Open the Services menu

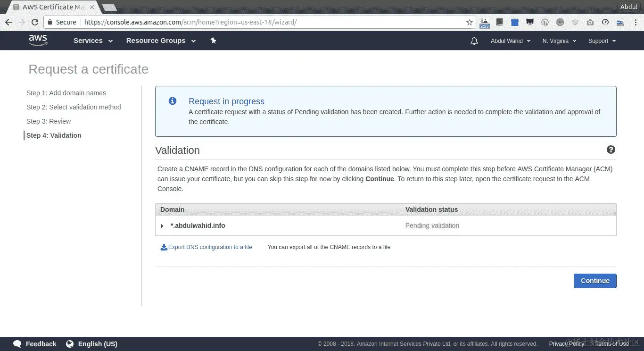(93, 41)
